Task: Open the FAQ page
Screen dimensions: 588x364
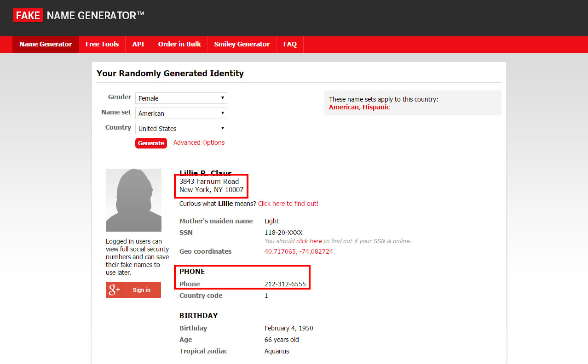Action: tap(290, 45)
